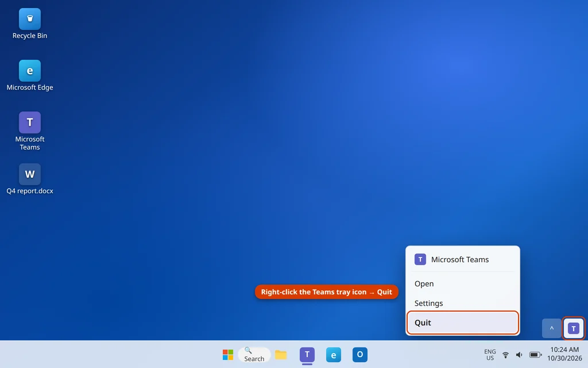Screen dimensions: 588x368
Task: Expand the hidden tray icons chevron
Action: tap(552, 328)
